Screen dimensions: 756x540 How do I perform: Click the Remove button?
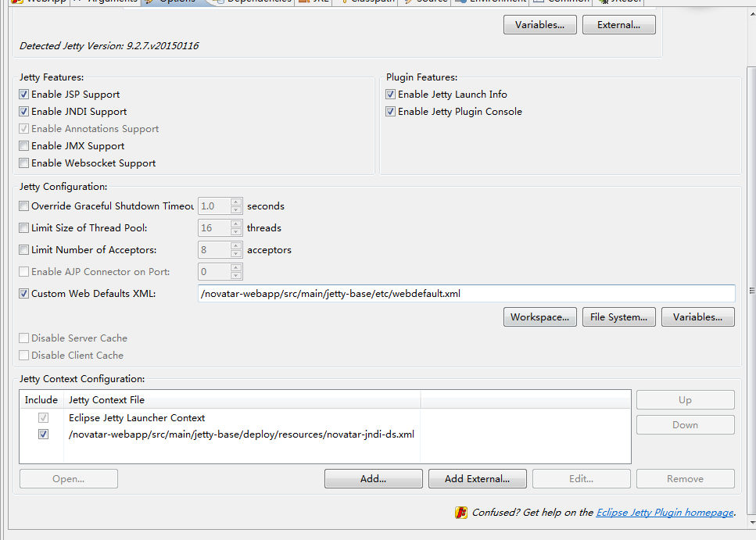[685, 479]
